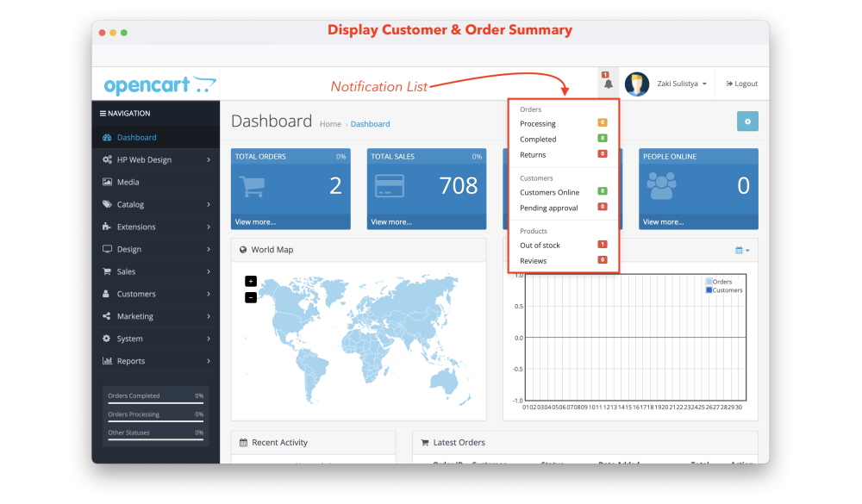Zoom out on the world map
This screenshot has width=862, height=504.
point(251,297)
